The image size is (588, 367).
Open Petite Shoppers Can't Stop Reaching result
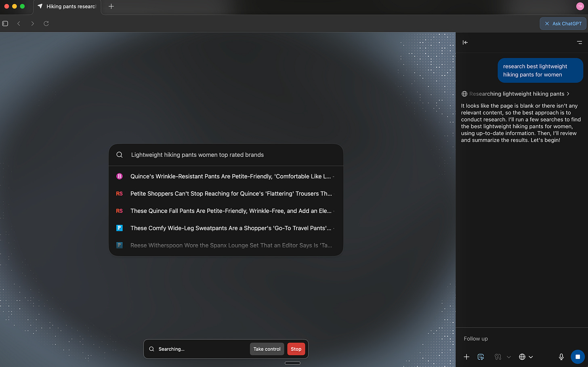(x=226, y=194)
